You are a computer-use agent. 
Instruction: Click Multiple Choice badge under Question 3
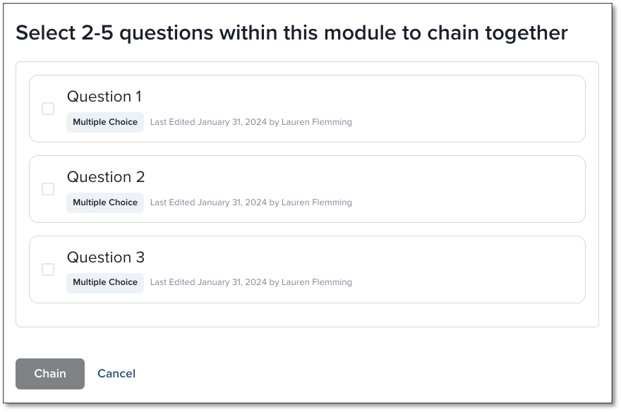[105, 282]
